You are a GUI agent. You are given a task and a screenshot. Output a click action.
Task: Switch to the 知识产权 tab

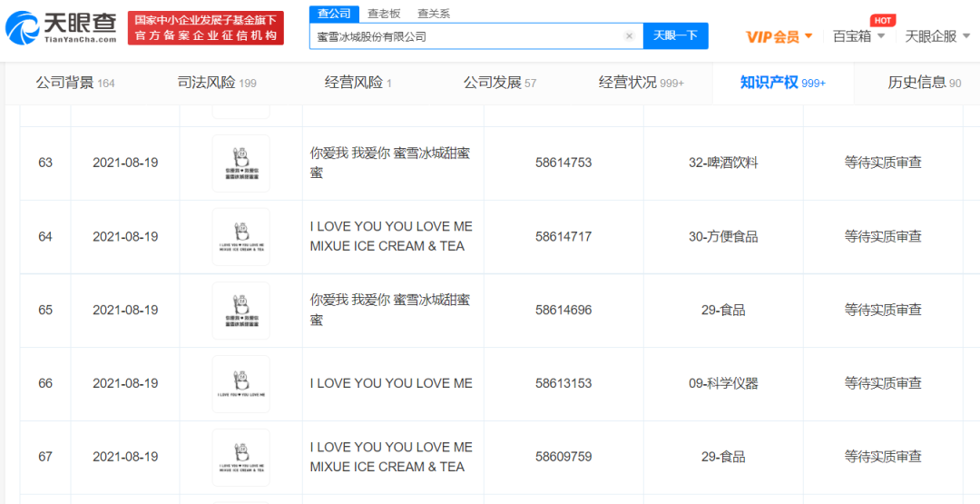pyautogui.click(x=783, y=83)
